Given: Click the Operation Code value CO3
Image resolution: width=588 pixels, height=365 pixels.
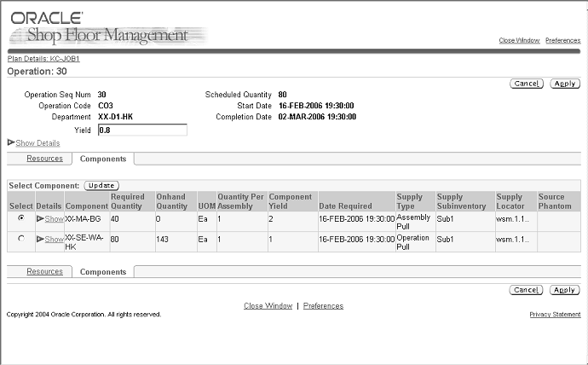Looking at the screenshot, I should tap(106, 106).
